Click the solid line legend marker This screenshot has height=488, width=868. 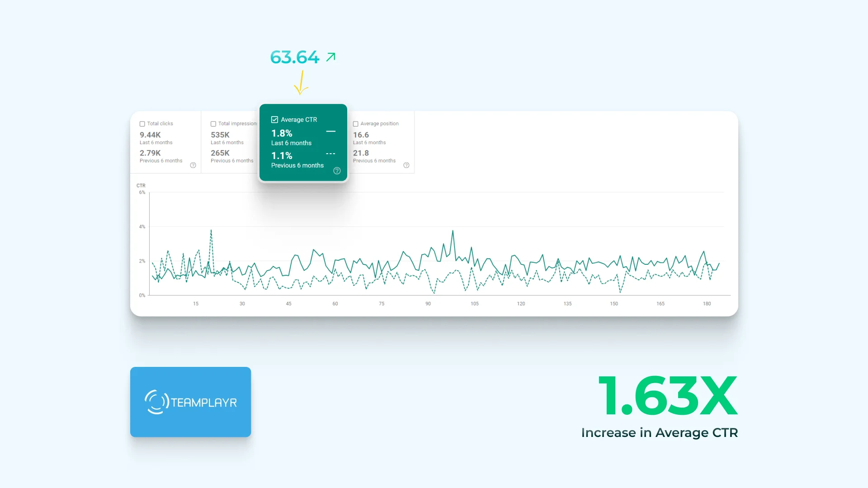point(331,131)
